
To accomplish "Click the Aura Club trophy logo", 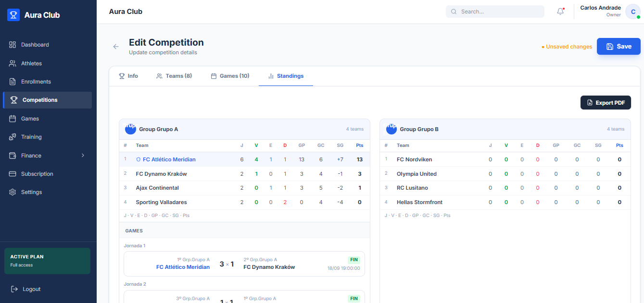I will (13, 15).
